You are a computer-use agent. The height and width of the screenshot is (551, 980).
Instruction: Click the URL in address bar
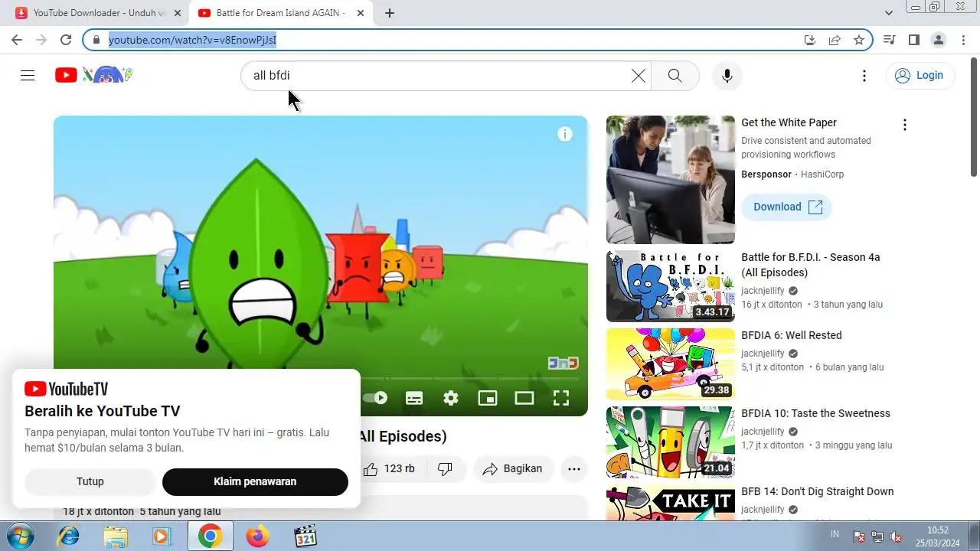pyautogui.click(x=192, y=40)
